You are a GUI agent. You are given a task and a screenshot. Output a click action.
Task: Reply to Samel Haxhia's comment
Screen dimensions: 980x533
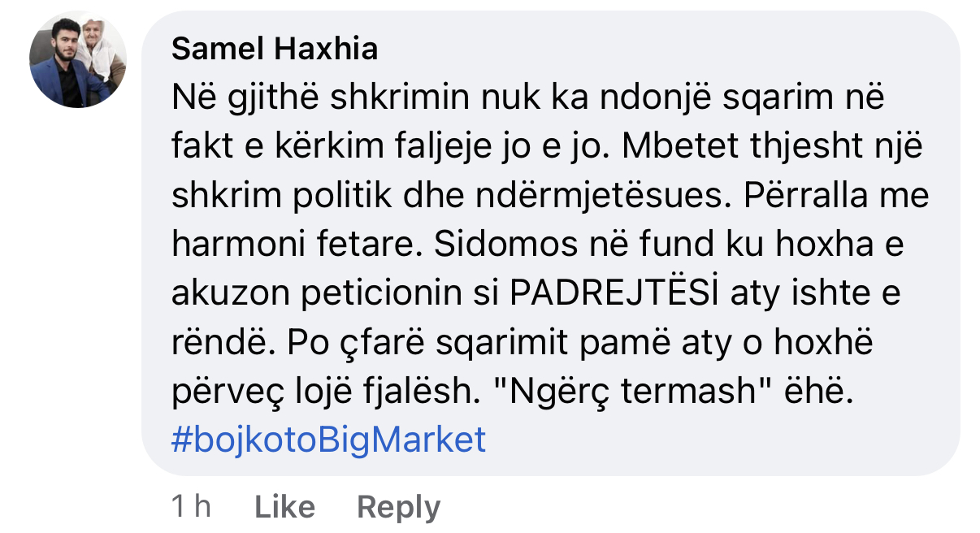coord(398,507)
